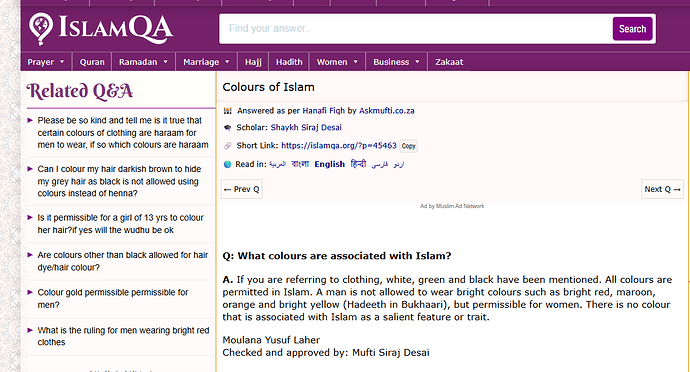The height and width of the screenshot is (372, 690).
Task: Go to the Next Q button
Action: [662, 189]
